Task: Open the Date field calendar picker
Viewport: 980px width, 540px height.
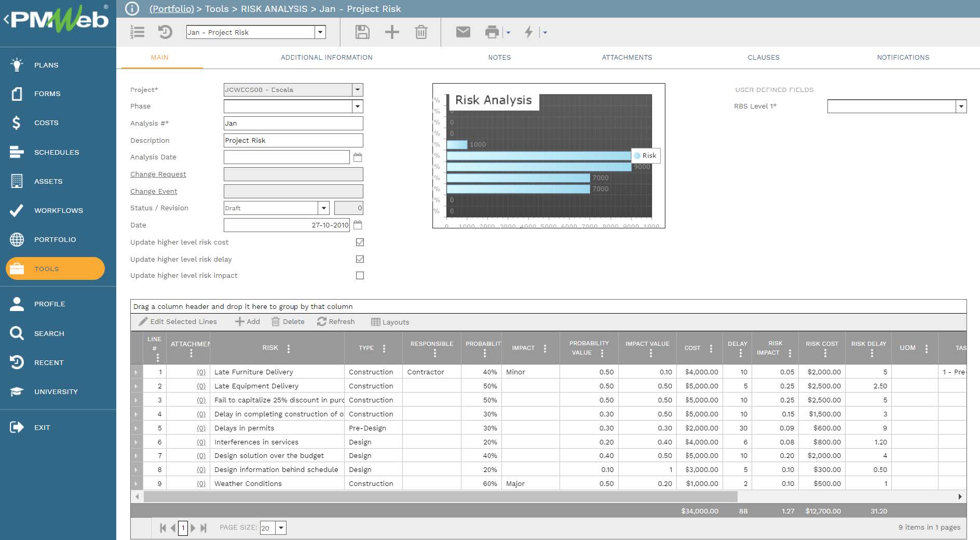Action: coord(358,225)
